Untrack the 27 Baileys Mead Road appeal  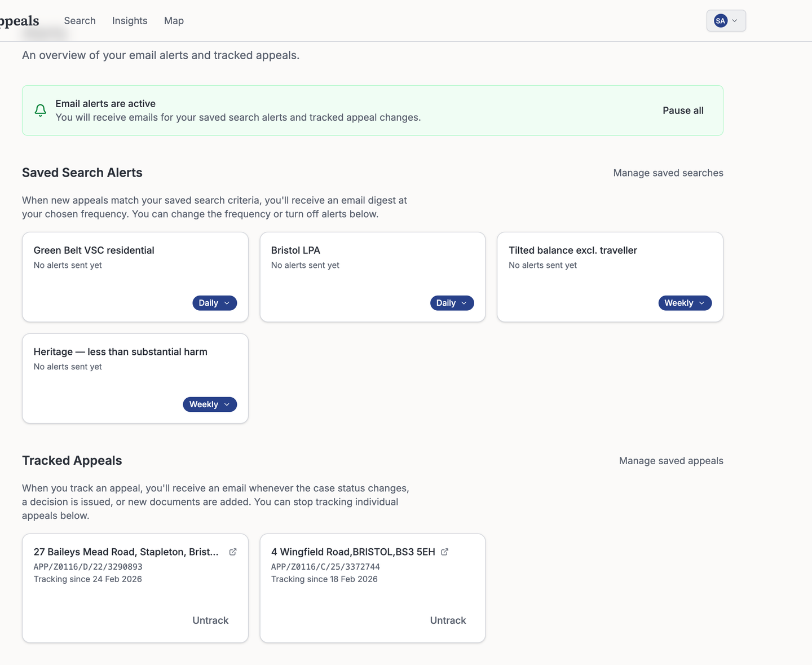[x=210, y=620]
